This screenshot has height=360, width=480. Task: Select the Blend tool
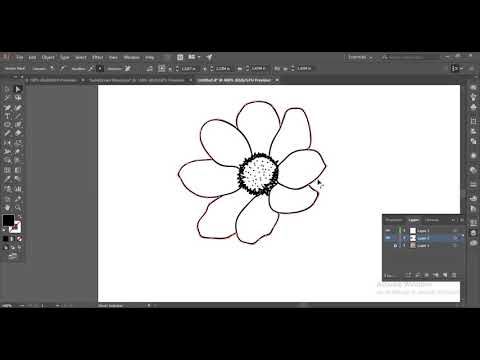pyautogui.click(x=18, y=179)
